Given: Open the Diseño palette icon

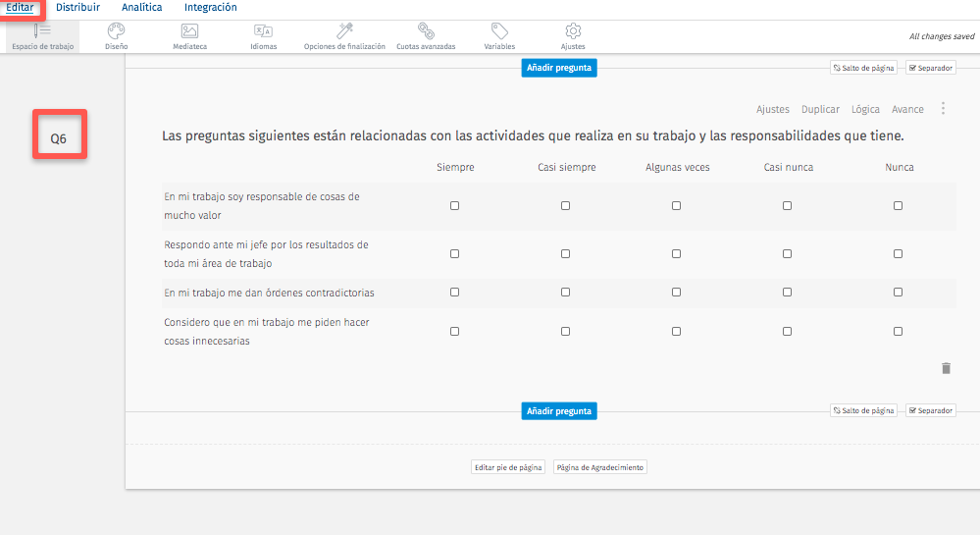Looking at the screenshot, I should click(x=116, y=31).
